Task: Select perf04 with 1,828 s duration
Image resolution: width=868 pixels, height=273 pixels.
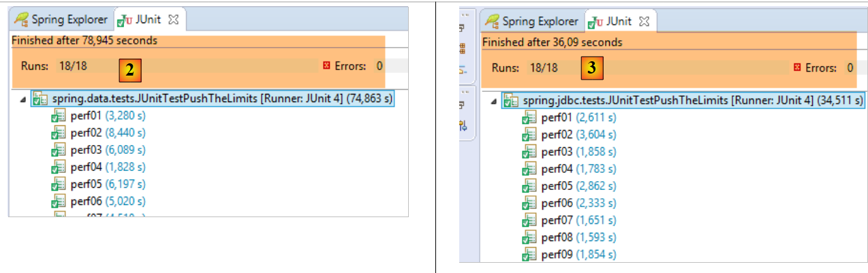Action: click(x=106, y=167)
